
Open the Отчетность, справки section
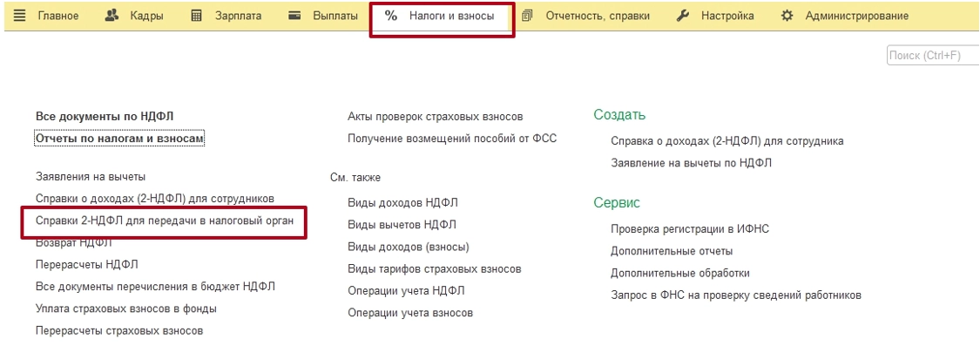598,16
